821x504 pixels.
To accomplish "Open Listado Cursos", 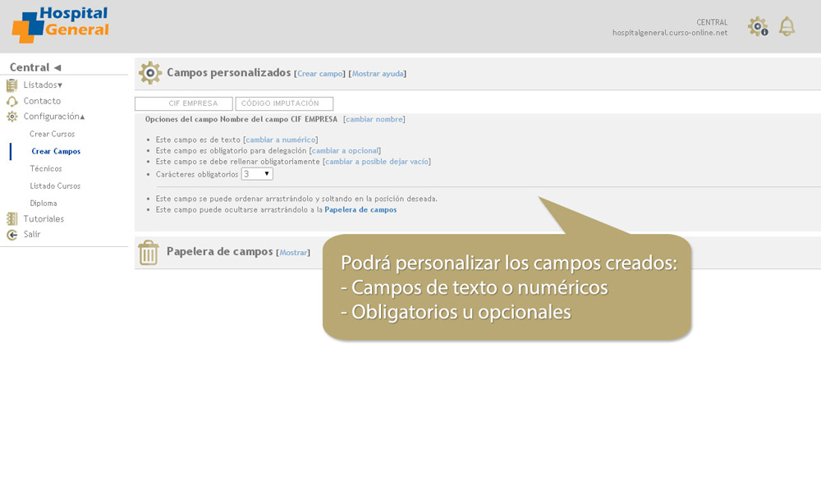I will pos(55,186).
